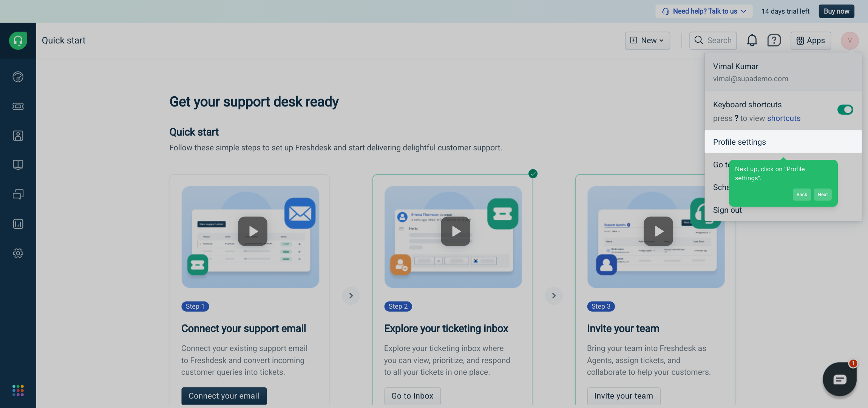Click the shortcuts link
This screenshot has width=868, height=408.
tap(783, 118)
